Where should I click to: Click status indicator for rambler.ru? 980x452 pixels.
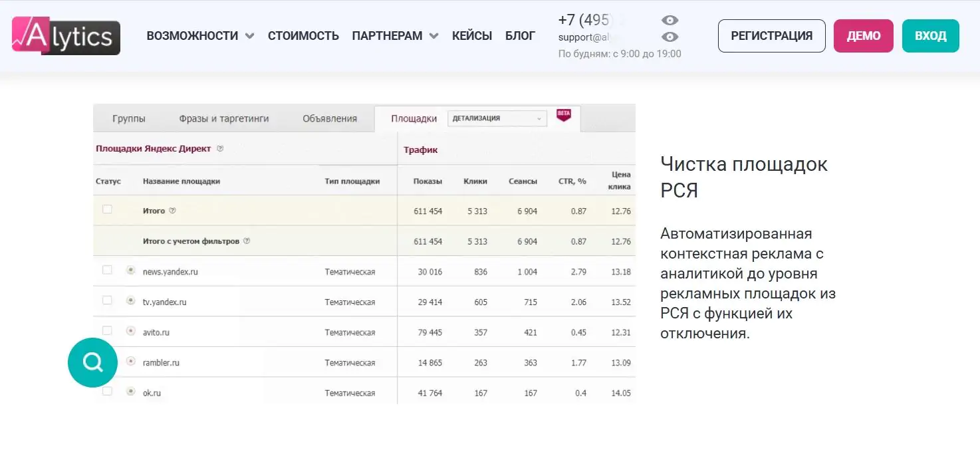(x=131, y=362)
